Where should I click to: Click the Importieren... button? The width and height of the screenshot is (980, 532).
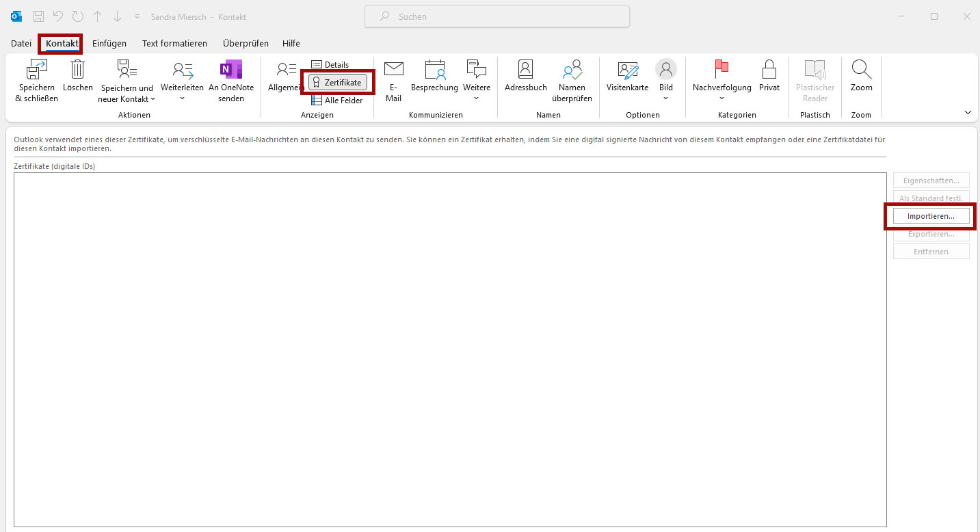[931, 216]
